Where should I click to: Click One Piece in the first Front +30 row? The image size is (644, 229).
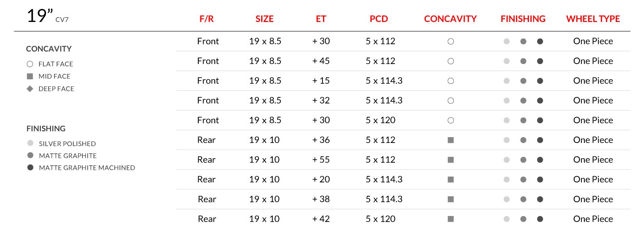(x=593, y=41)
